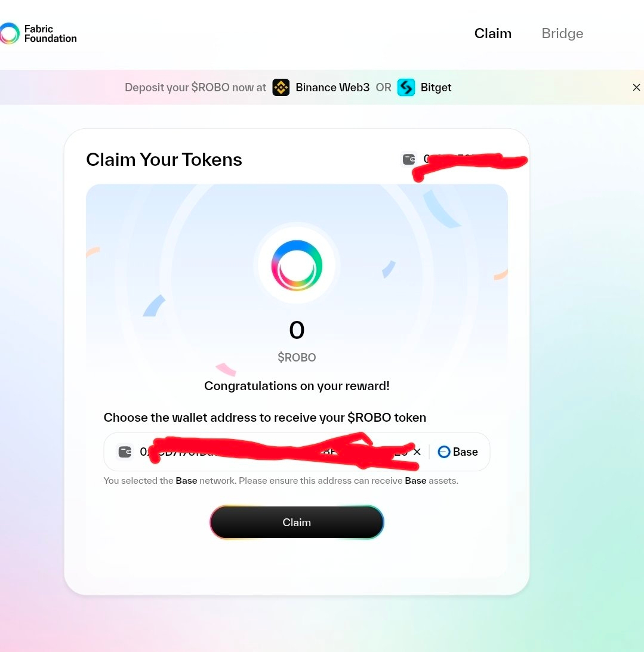Screen dimensions: 644x652
Task: Dismiss the deposit banner with X
Action: 636,87
